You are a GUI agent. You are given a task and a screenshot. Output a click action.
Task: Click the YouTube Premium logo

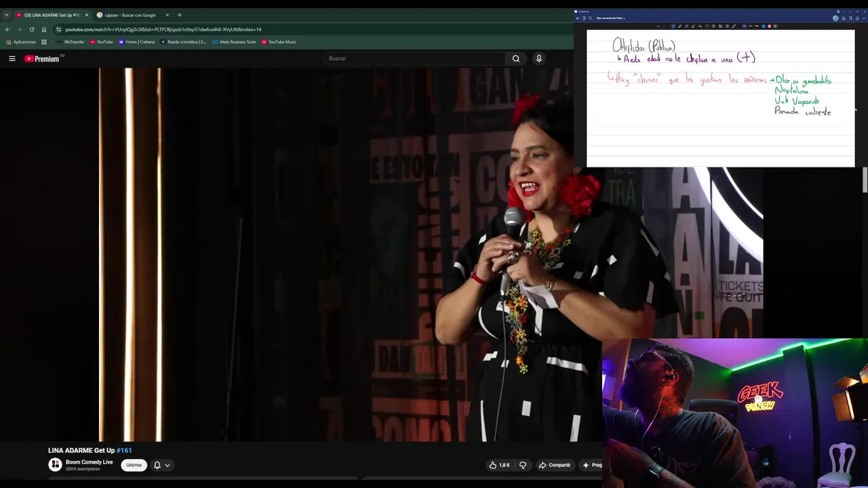click(42, 59)
